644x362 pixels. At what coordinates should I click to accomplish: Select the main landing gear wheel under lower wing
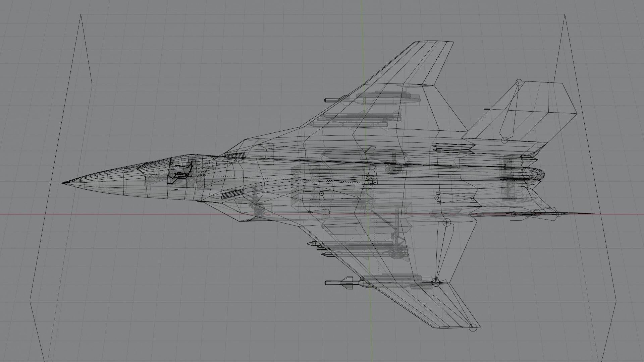[x=398, y=253]
